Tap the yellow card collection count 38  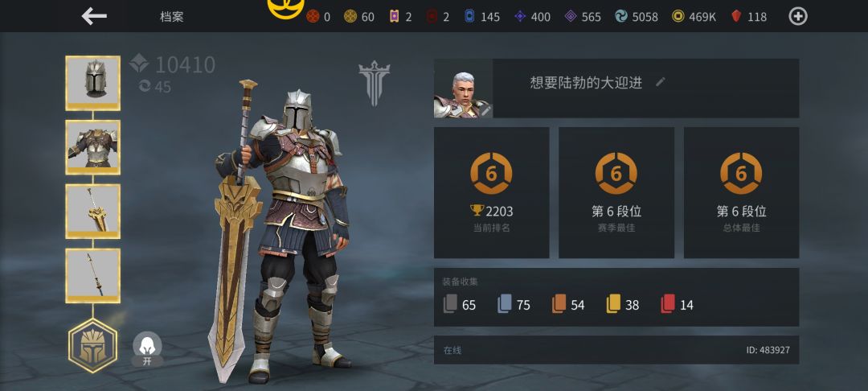click(623, 304)
